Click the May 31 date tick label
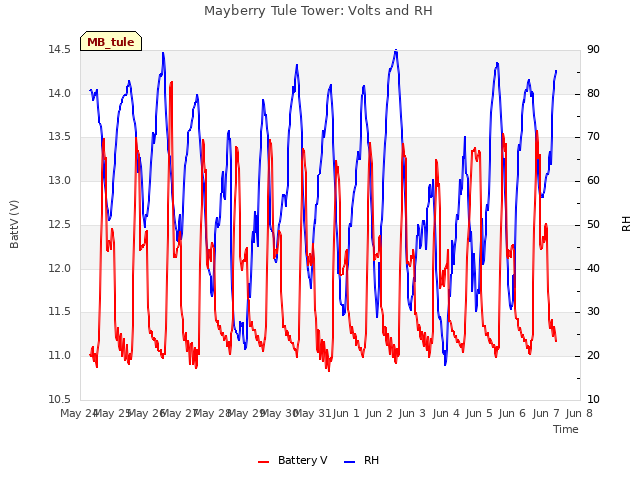This screenshot has width=640, height=480. 312,413
